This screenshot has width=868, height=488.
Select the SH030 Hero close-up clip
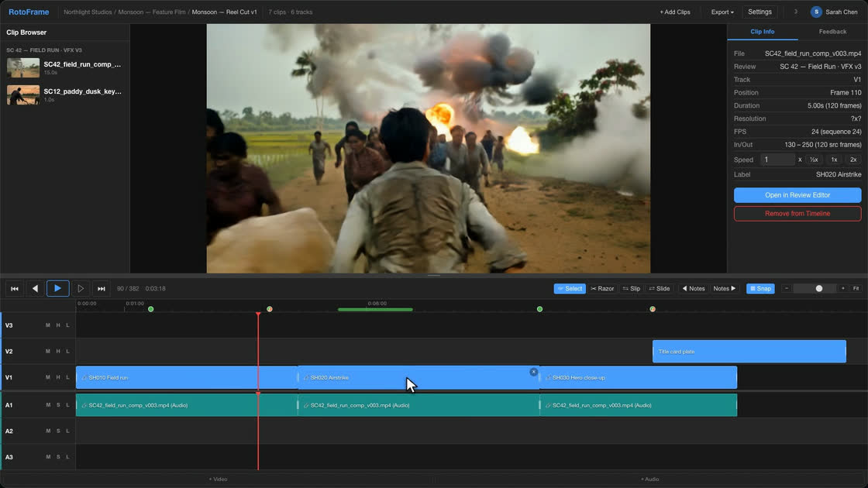pos(639,377)
